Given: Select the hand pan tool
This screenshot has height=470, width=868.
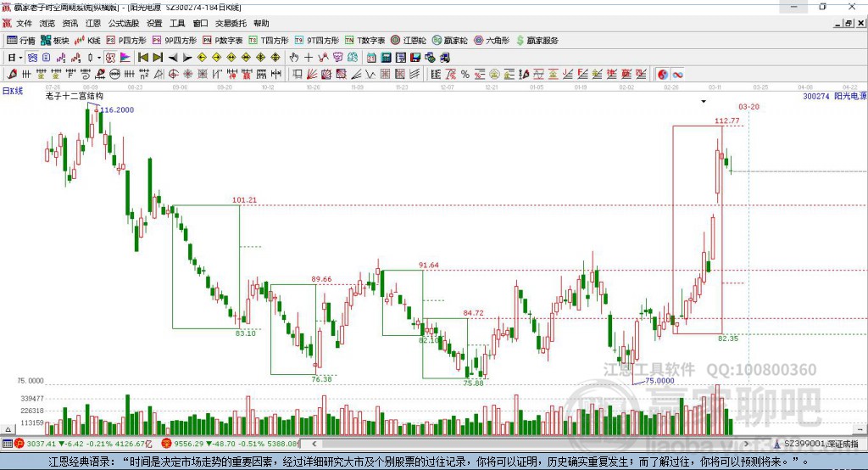Looking at the screenshot, I should point(294,58).
